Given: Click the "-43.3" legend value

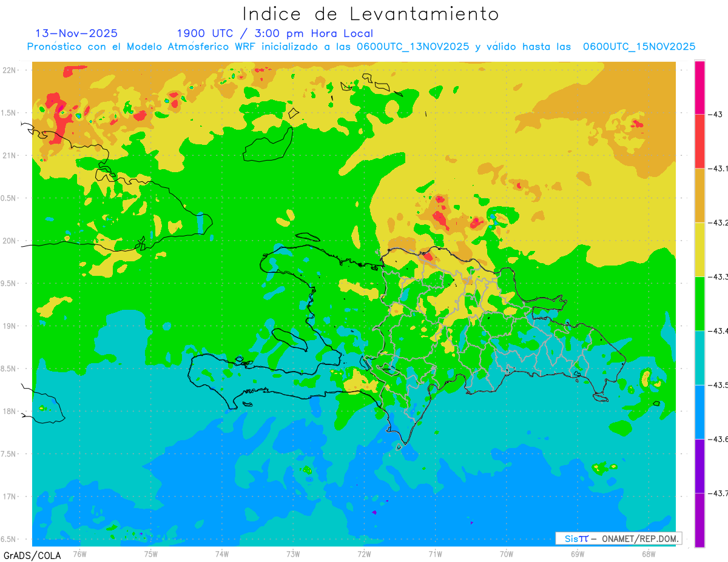Looking at the screenshot, I should pos(718,276).
